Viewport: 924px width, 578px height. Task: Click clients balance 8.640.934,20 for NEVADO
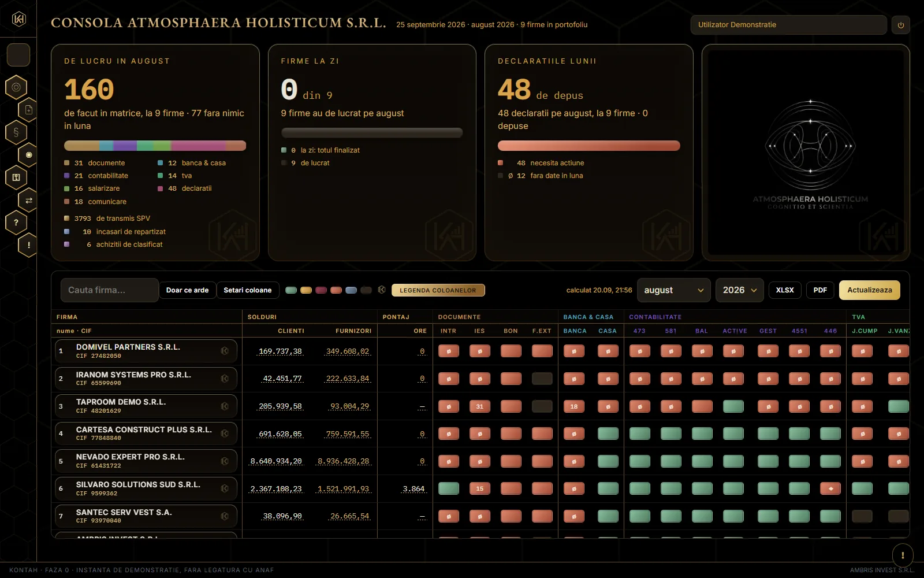click(276, 461)
